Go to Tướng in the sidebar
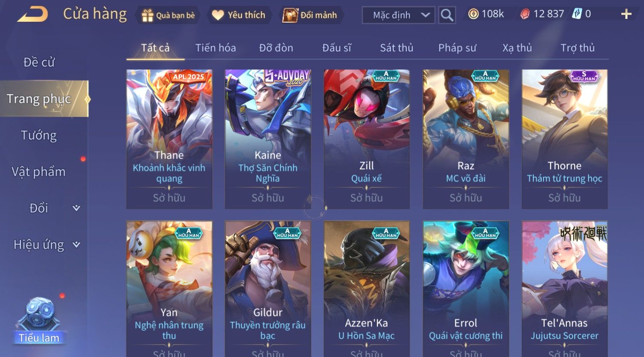Viewport: 644px width, 357px height. pyautogui.click(x=39, y=135)
